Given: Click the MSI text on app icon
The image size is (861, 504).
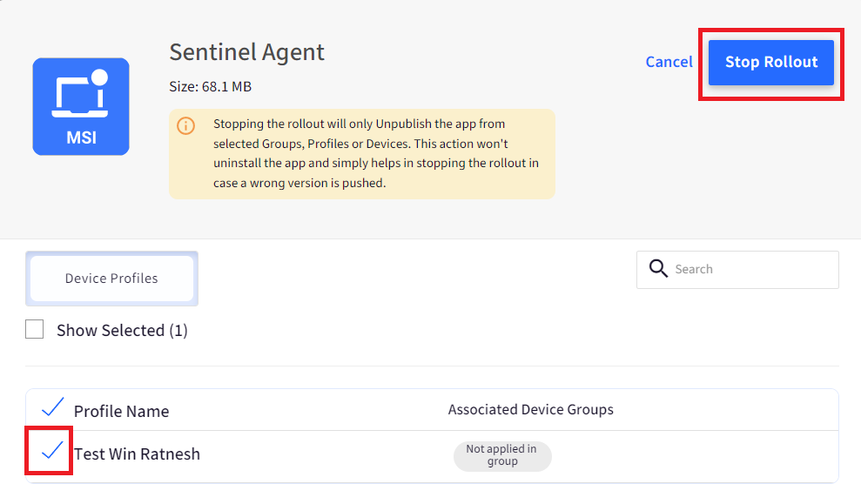Looking at the screenshot, I should (x=81, y=138).
